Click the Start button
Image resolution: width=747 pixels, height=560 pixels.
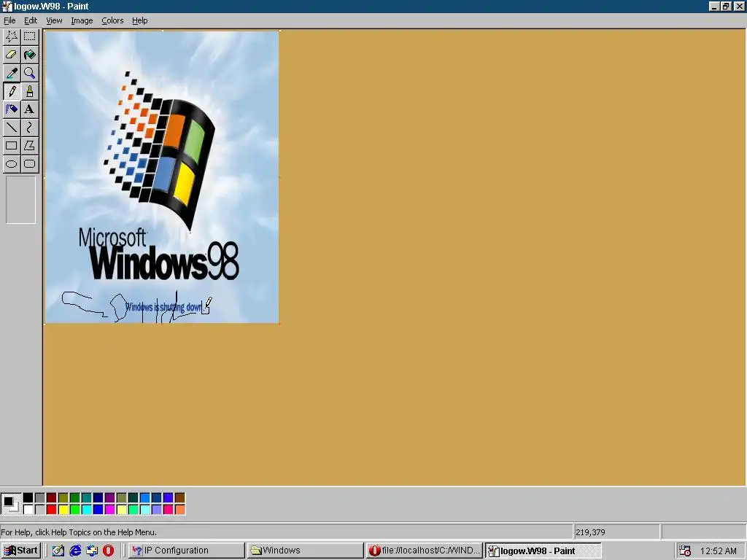[21, 551]
